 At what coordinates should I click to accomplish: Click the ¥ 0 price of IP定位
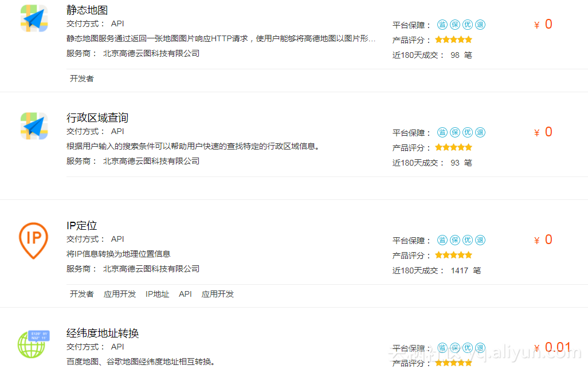(x=543, y=240)
